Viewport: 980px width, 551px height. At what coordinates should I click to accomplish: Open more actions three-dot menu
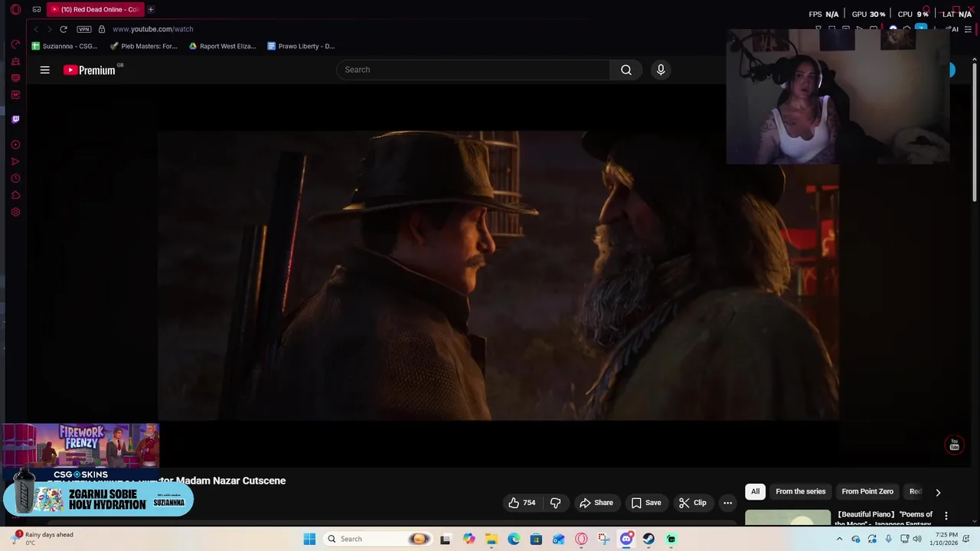click(727, 503)
